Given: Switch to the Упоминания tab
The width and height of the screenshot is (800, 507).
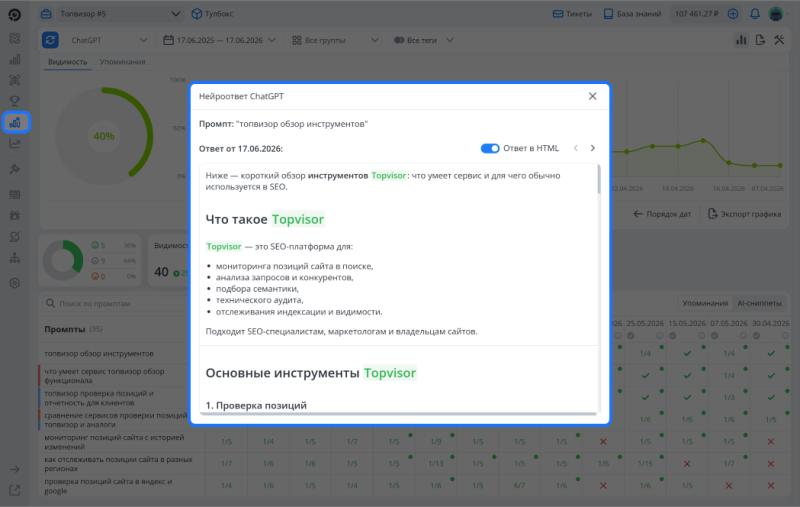Looking at the screenshot, I should coord(122,62).
